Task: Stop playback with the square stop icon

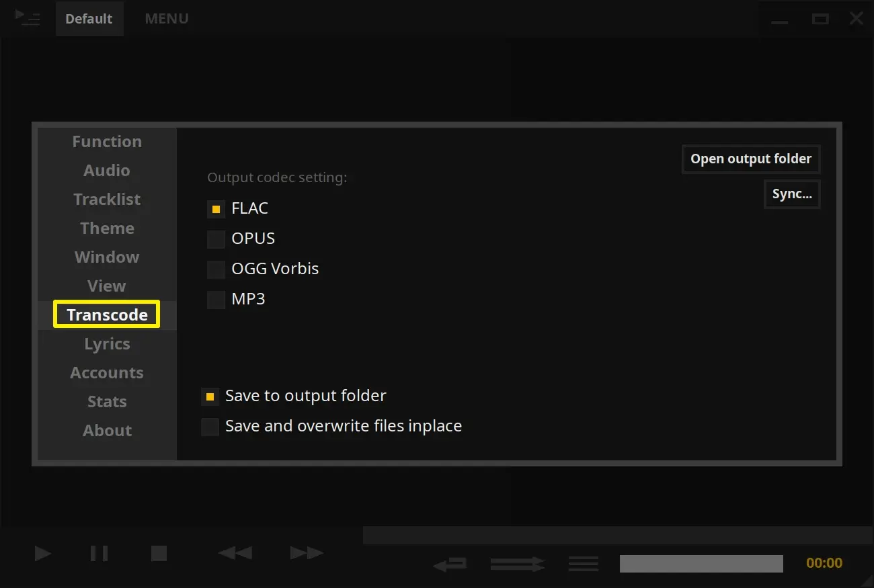Action: click(159, 554)
